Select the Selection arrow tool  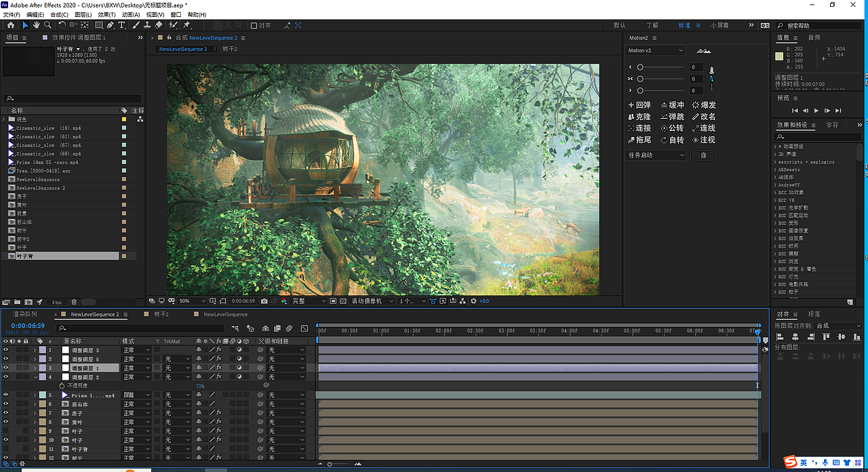click(25, 25)
